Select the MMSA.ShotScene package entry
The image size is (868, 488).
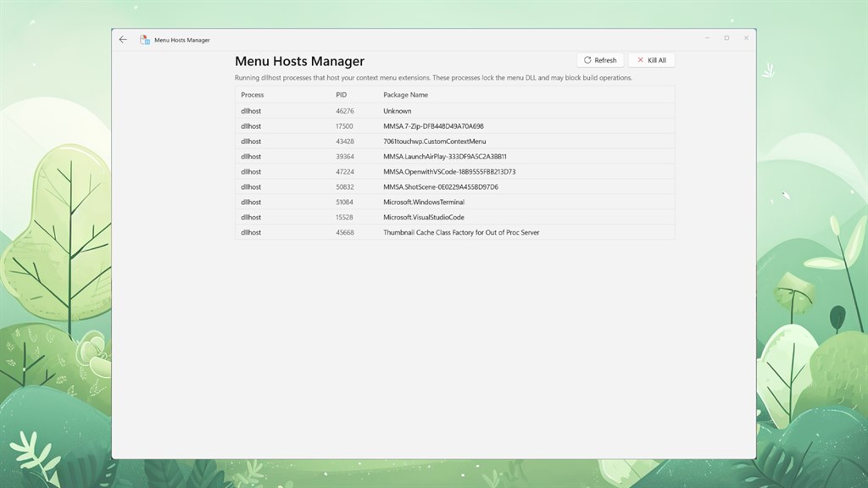pyautogui.click(x=441, y=187)
